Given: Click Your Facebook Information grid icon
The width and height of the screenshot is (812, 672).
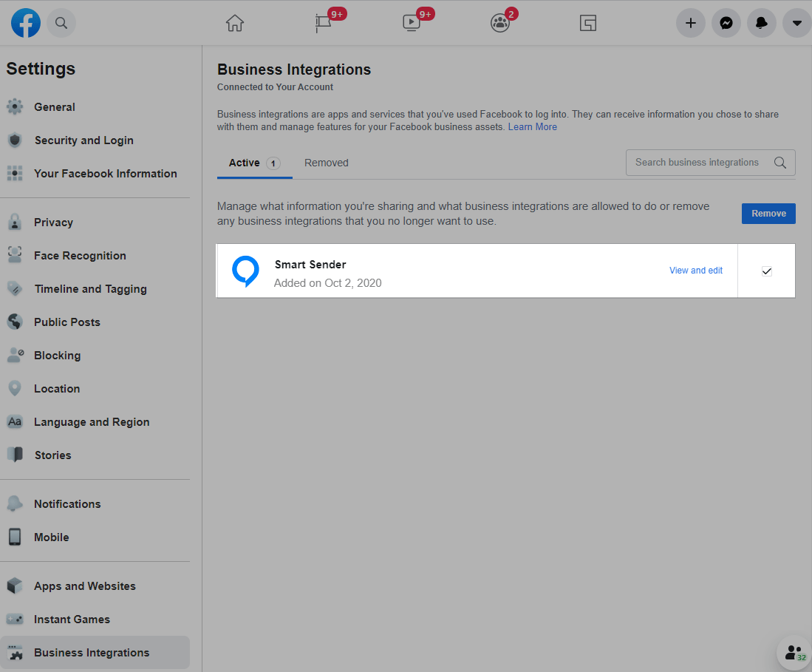Looking at the screenshot, I should 15,173.
